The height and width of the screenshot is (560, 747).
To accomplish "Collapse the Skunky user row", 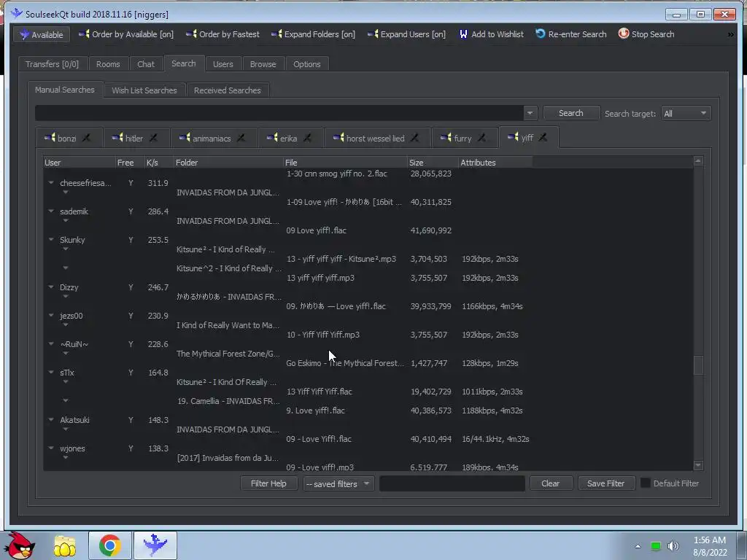I will (51, 239).
